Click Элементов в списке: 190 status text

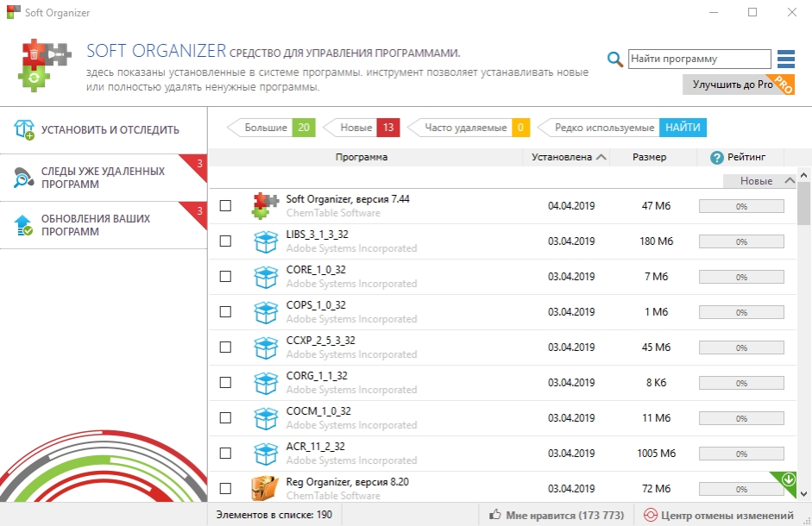click(274, 515)
